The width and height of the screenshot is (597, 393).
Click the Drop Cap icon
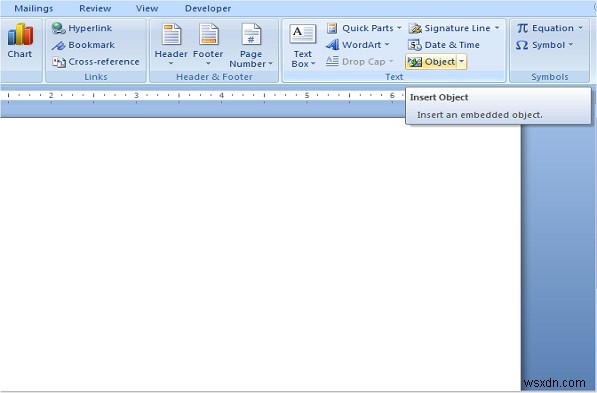pos(332,61)
